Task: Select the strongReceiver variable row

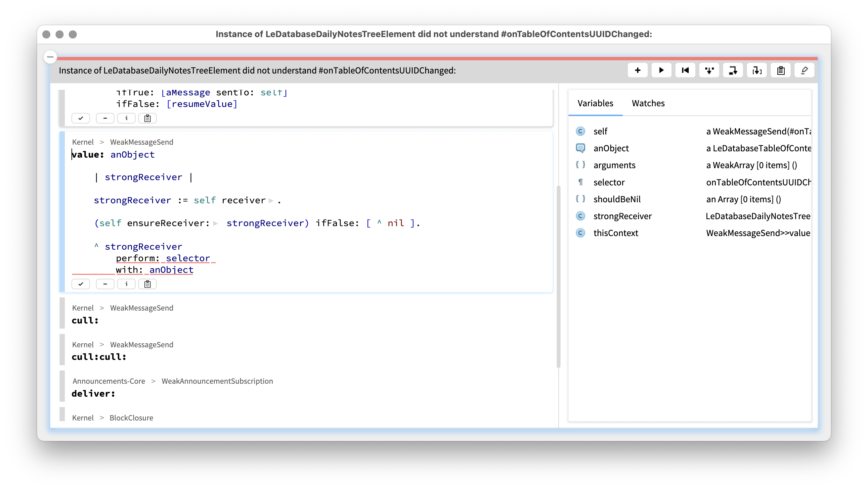Action: tap(622, 216)
